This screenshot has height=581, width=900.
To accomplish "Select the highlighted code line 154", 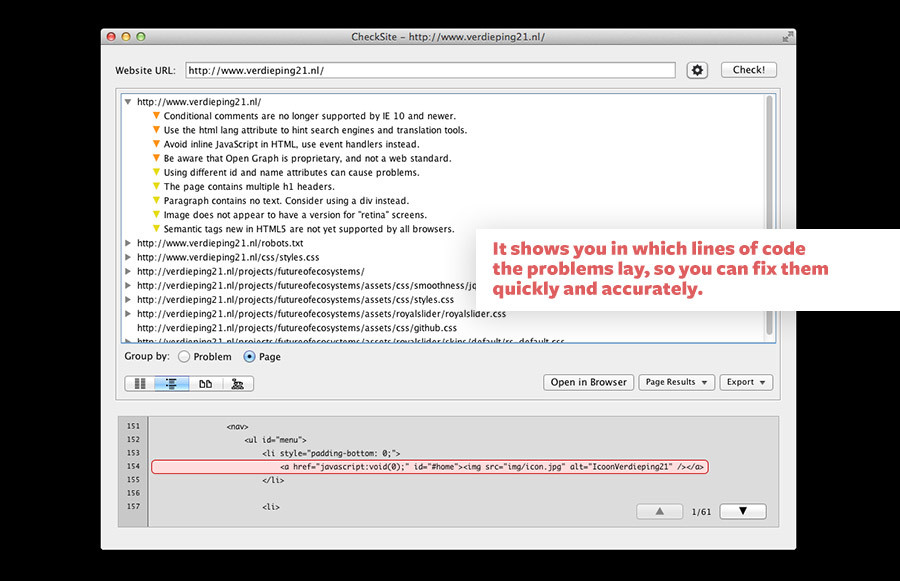I will 430,467.
